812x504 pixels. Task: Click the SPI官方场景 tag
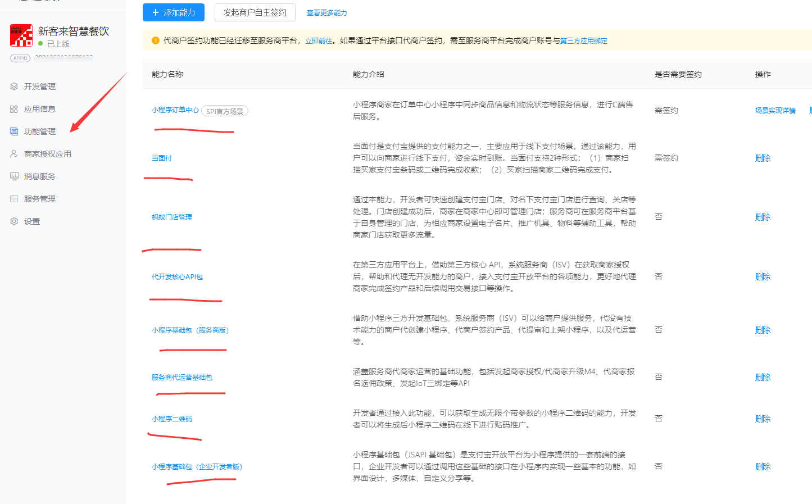coord(225,111)
